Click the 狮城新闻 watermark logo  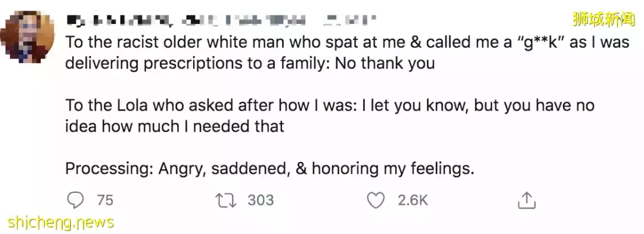603,19
